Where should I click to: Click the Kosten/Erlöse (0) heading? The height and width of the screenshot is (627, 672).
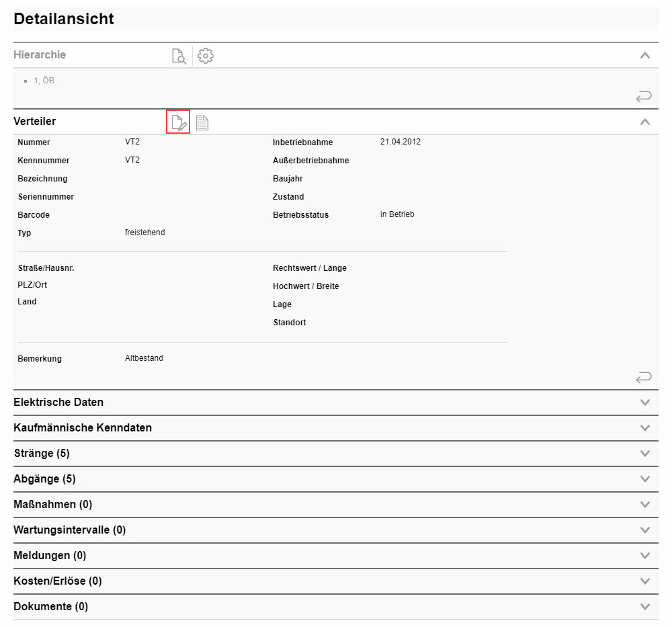(57, 581)
